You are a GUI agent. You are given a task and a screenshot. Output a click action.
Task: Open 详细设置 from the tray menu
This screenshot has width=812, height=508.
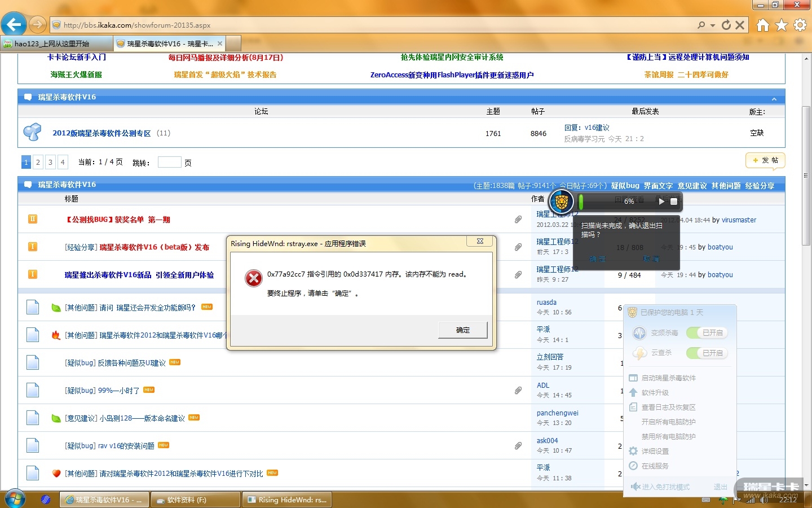pyautogui.click(x=655, y=451)
